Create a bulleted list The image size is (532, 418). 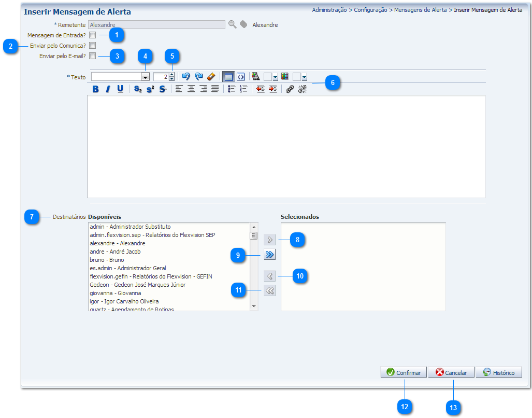click(x=231, y=89)
